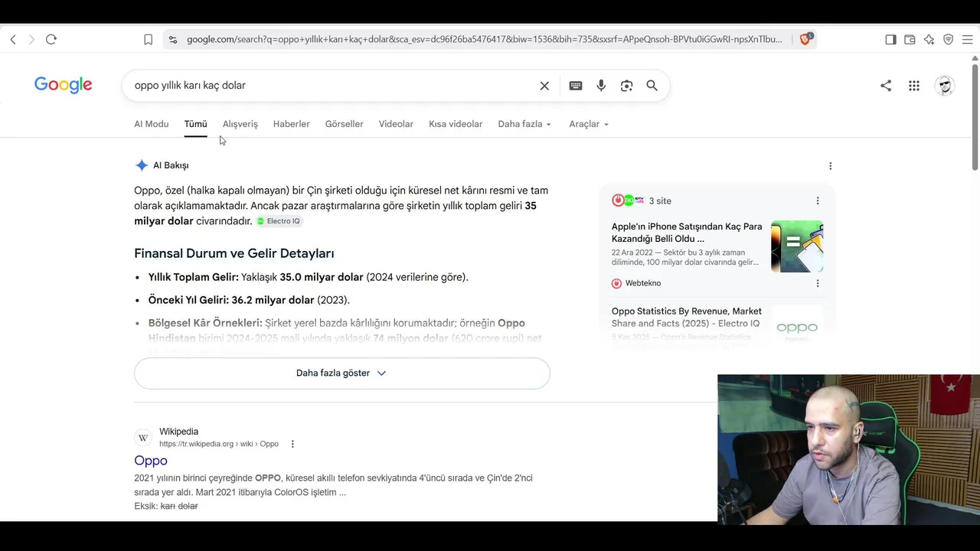980x551 pixels.
Task: Go back to the previous page
Action: (13, 40)
